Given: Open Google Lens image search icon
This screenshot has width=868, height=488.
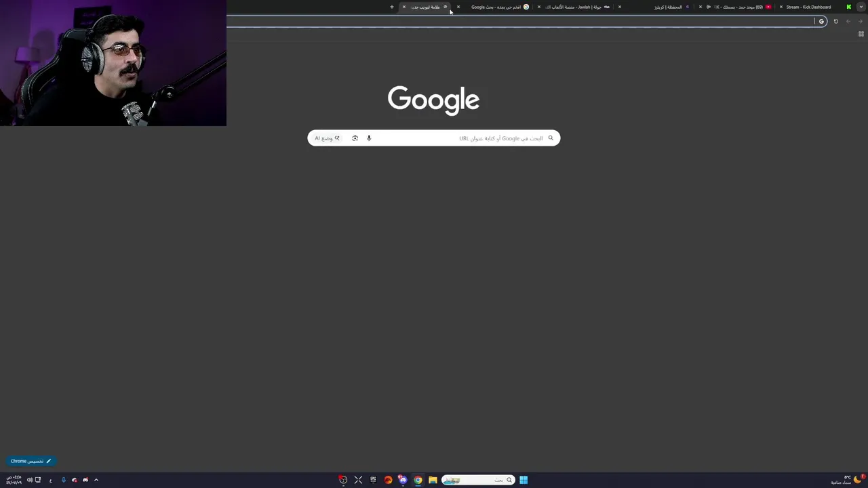Looking at the screenshot, I should click(x=355, y=138).
